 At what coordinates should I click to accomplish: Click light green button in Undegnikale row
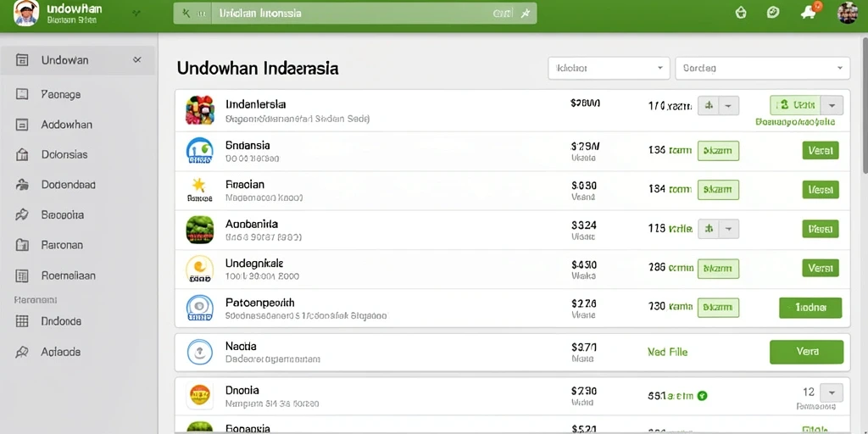click(719, 269)
